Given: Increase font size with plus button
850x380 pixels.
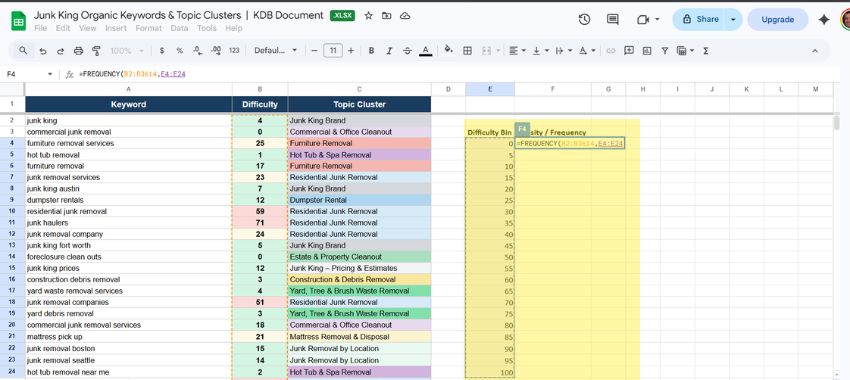Looking at the screenshot, I should pyautogui.click(x=351, y=50).
